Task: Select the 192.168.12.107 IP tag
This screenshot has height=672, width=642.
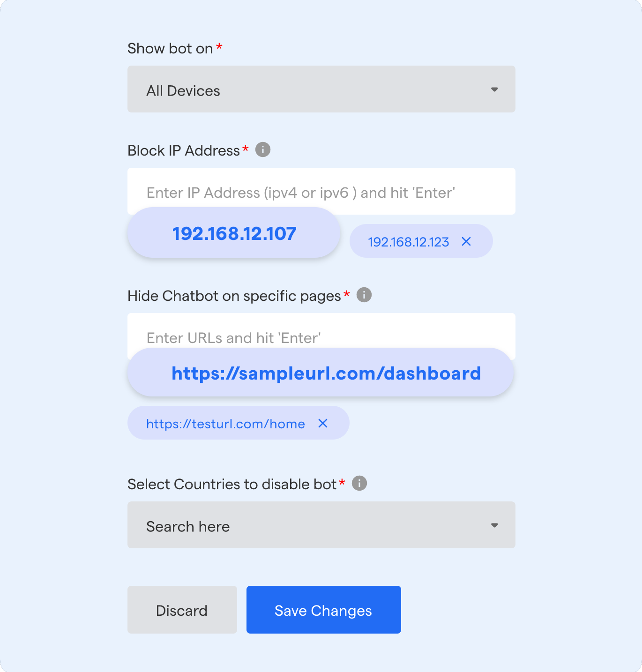Action: pyautogui.click(x=233, y=233)
